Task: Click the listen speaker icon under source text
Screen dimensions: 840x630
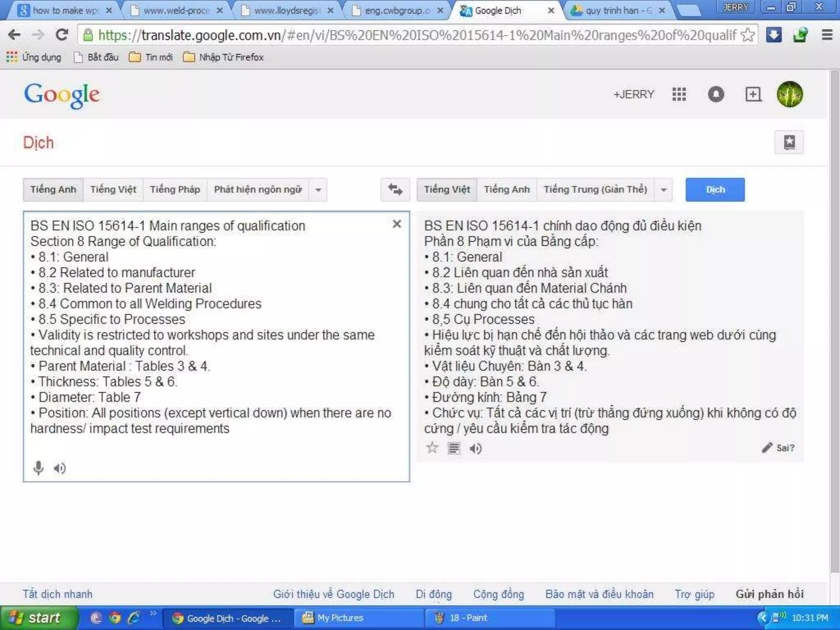Action: (x=60, y=468)
